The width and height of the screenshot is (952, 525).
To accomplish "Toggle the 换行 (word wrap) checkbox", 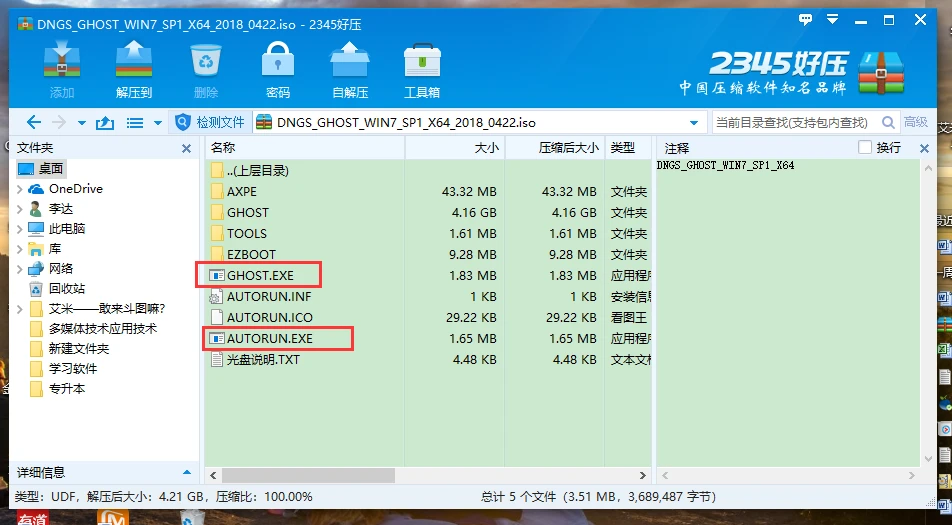I will (866, 147).
